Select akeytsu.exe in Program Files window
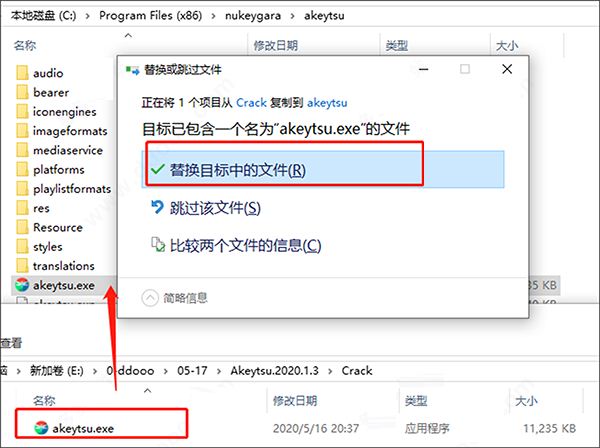This screenshot has width=600, height=448. (54, 285)
